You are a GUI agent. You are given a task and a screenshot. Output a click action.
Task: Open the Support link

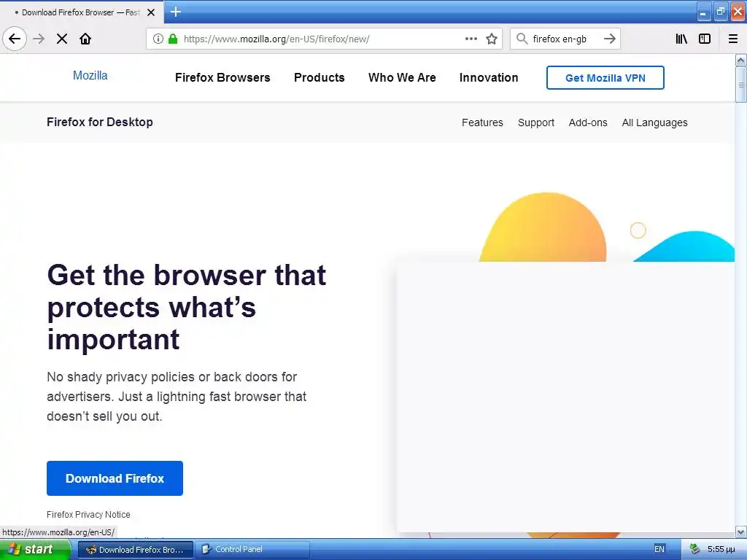pos(536,122)
